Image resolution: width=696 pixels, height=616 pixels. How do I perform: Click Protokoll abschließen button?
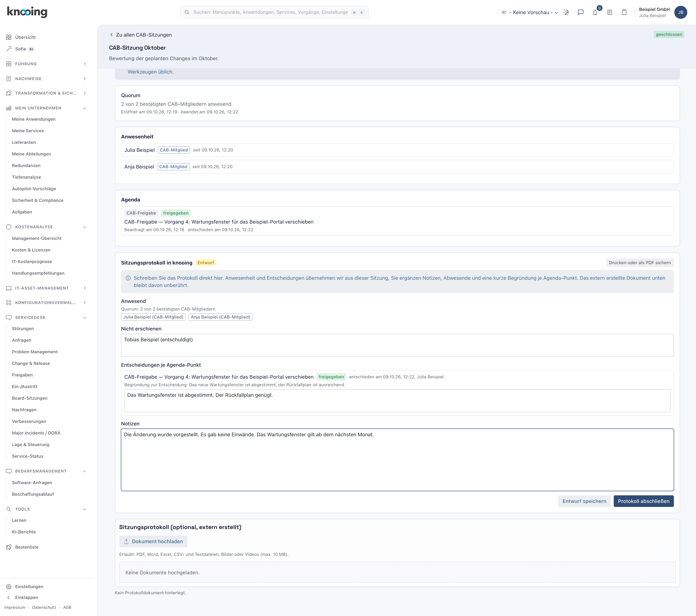click(x=644, y=501)
